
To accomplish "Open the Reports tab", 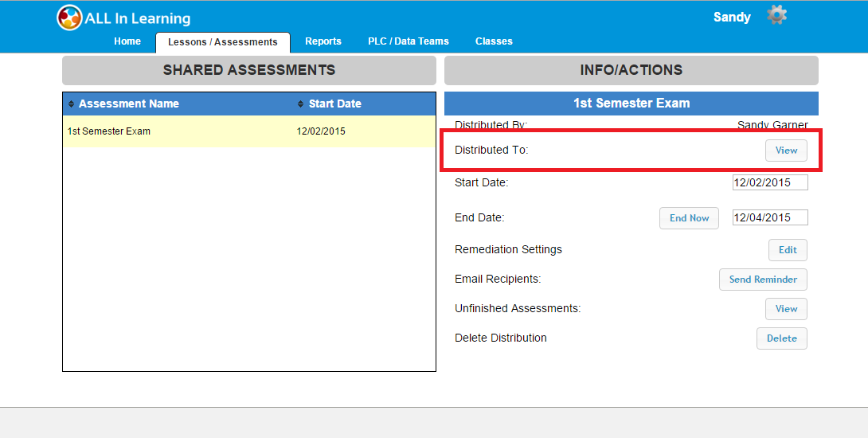I will point(323,41).
